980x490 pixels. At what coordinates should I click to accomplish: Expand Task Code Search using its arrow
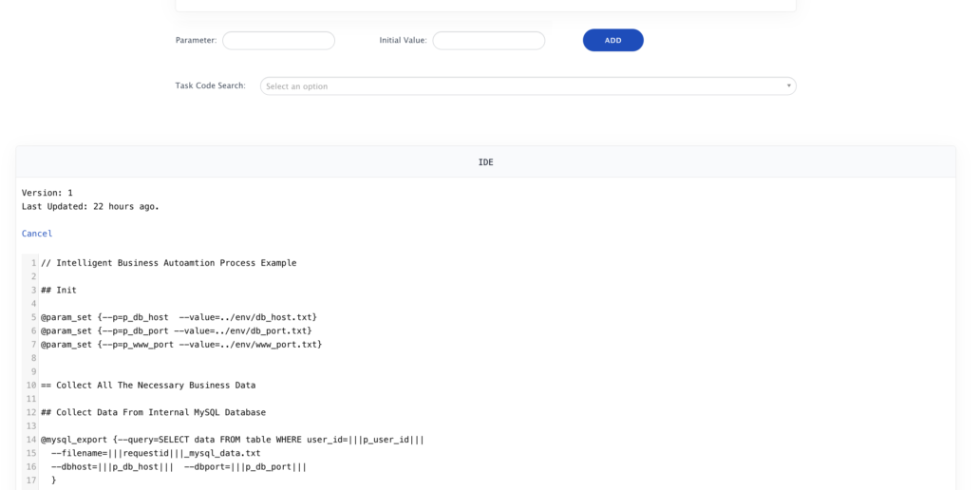(x=789, y=85)
